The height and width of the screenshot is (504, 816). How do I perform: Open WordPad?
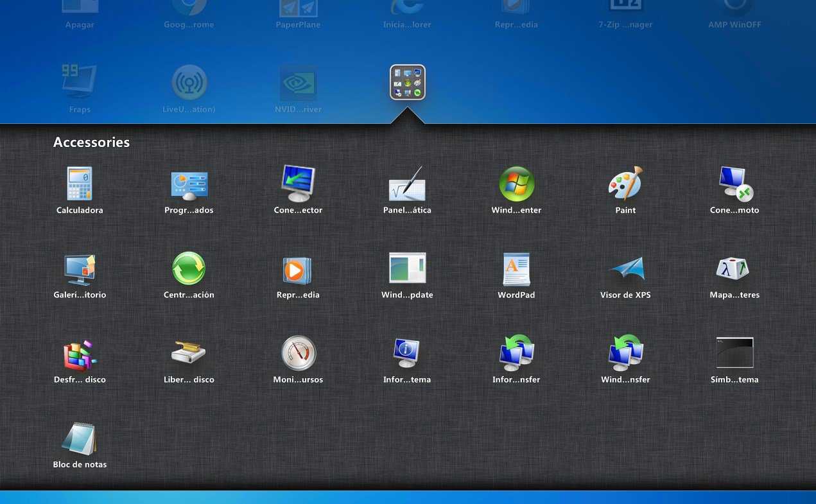coord(516,269)
